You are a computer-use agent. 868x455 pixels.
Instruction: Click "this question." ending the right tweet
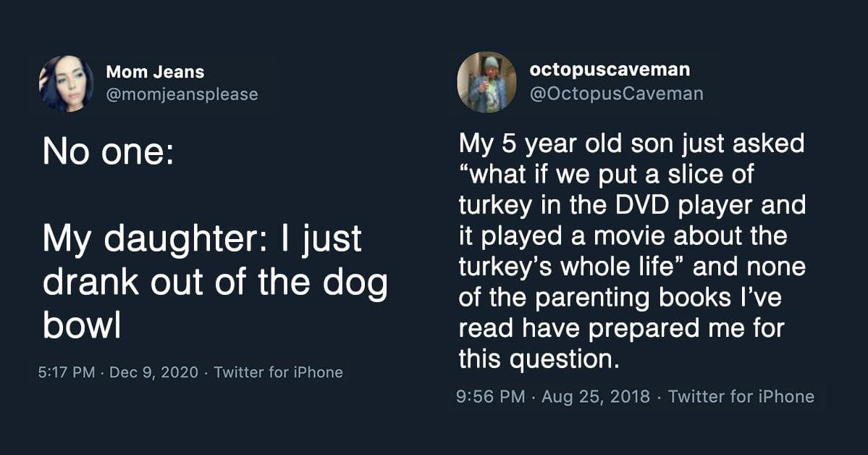[x=539, y=359]
